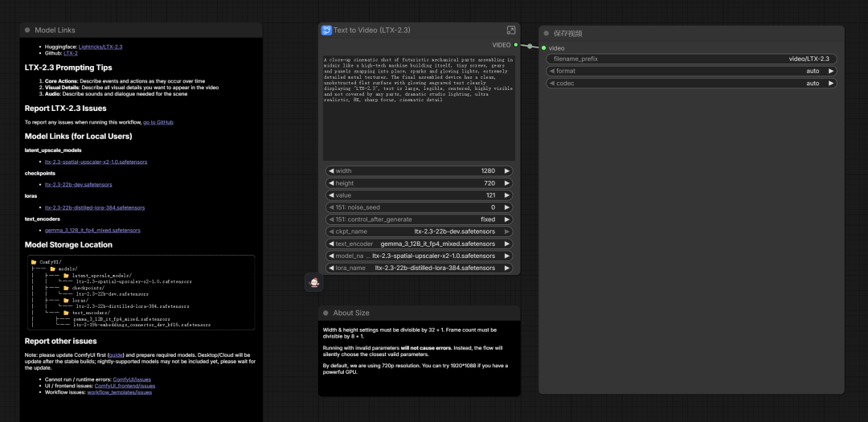Open the Lightricks/LTX-2.3 Huggingface link
868x422 pixels.
tap(100, 47)
